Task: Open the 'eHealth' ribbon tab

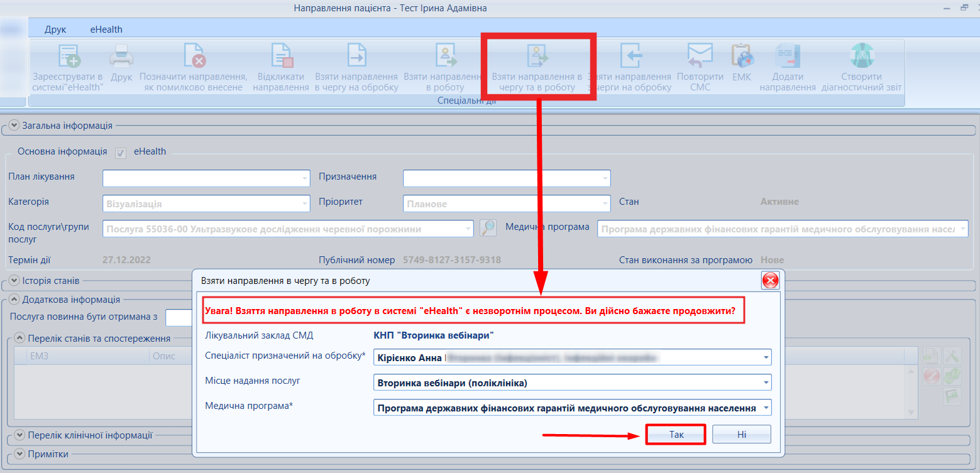Action: 106,29
